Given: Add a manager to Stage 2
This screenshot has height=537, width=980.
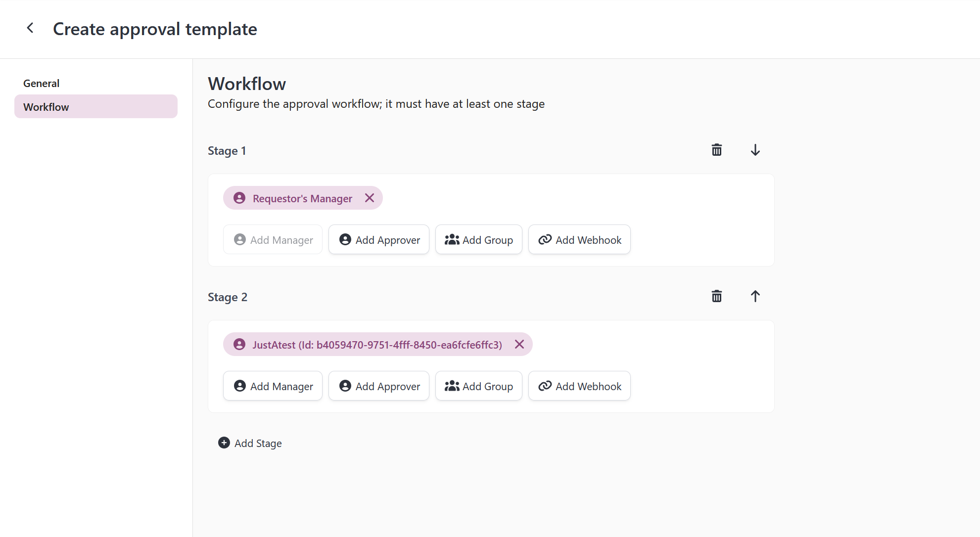Looking at the screenshot, I should tap(273, 386).
